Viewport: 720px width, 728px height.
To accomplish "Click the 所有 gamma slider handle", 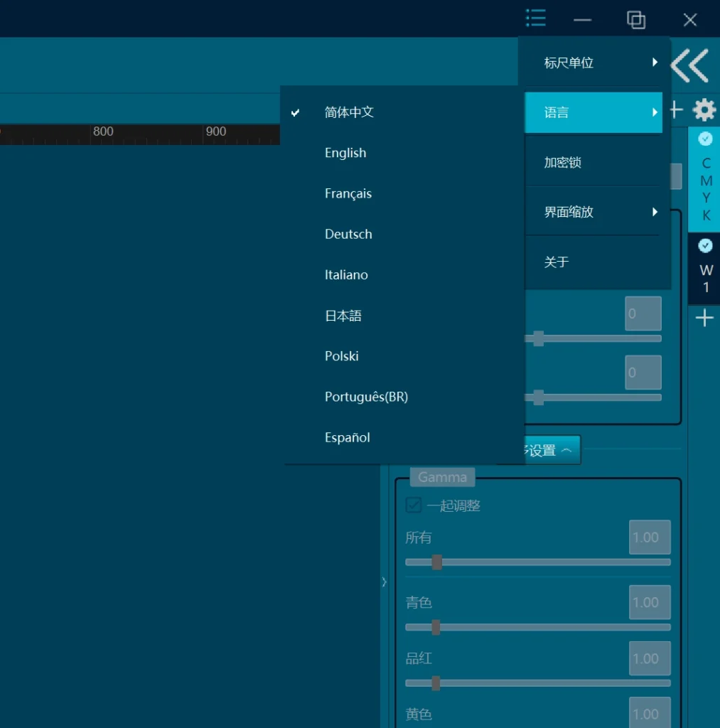I will pyautogui.click(x=437, y=562).
